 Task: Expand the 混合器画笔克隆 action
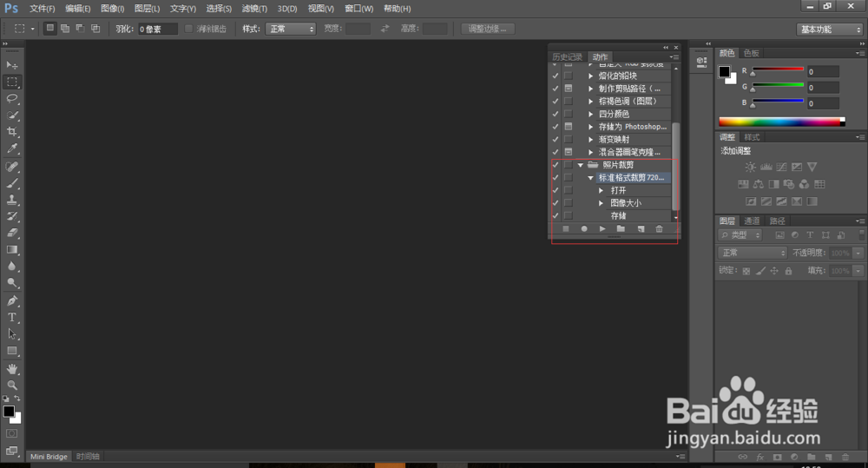(590, 152)
